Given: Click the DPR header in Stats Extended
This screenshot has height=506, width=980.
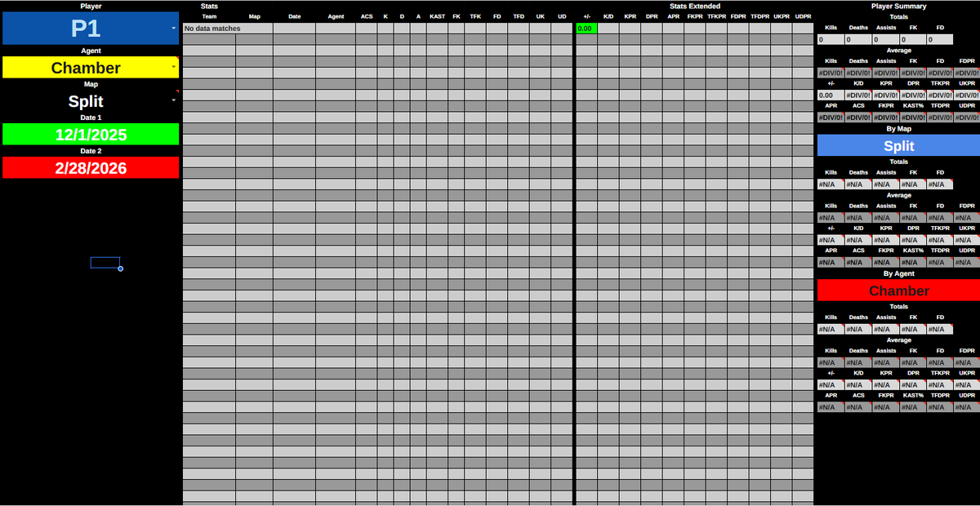Looking at the screenshot, I should 652,16.
